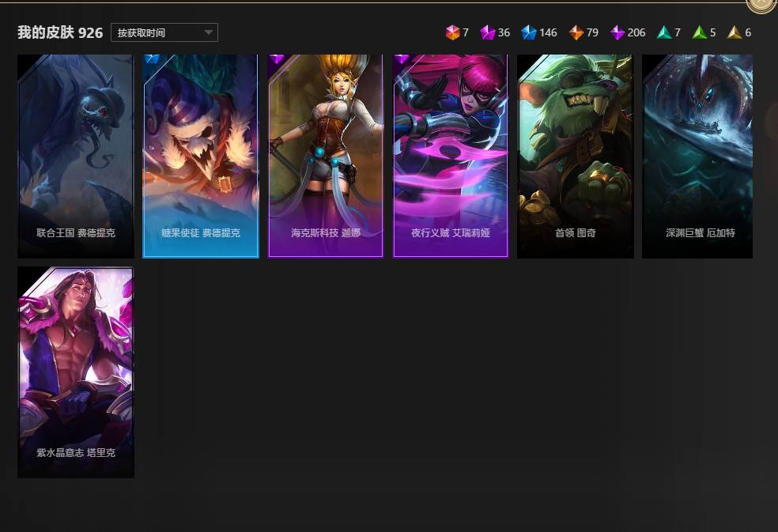Select the 紫水晶意志 塔里克 skin card
778x532 pixels.
(76, 372)
